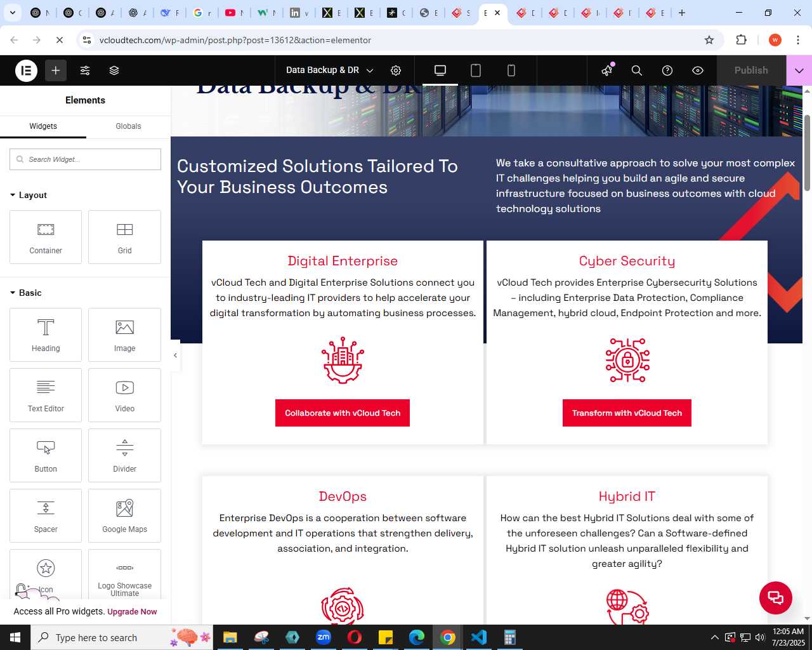Open Zoom from the taskbar

pyautogui.click(x=324, y=637)
